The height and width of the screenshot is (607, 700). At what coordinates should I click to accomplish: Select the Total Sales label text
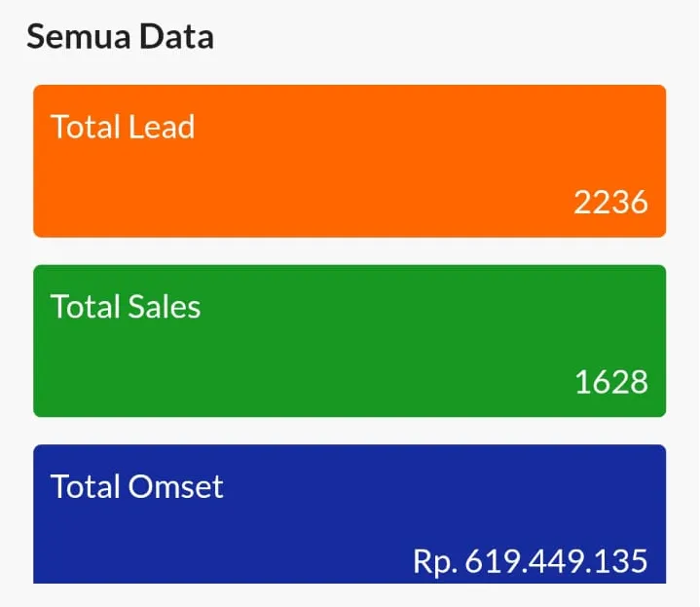(126, 307)
